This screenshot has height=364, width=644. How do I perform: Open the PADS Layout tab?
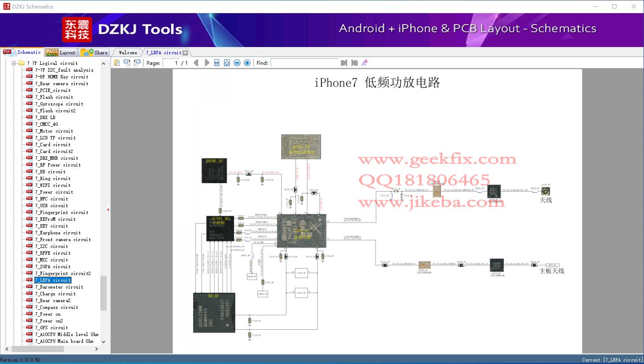[x=61, y=53]
